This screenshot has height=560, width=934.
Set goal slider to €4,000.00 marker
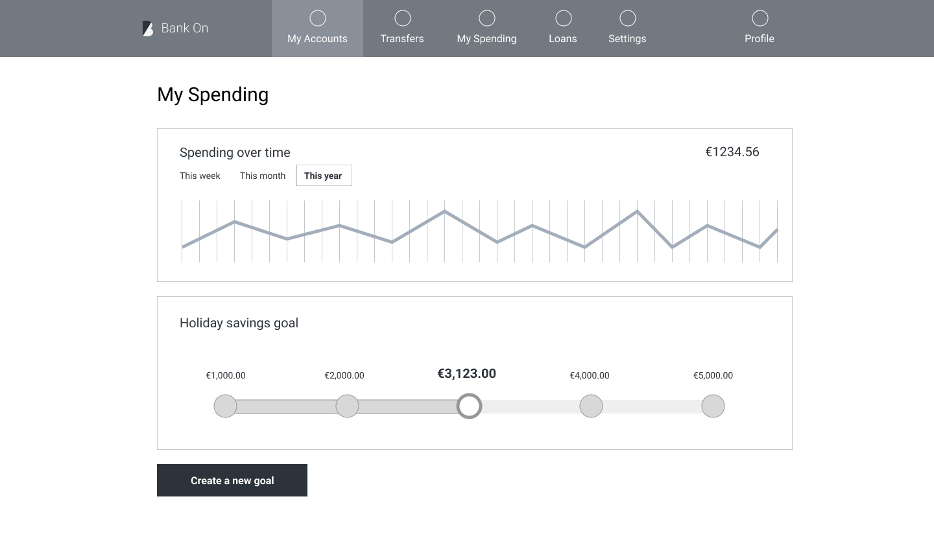coord(591,406)
